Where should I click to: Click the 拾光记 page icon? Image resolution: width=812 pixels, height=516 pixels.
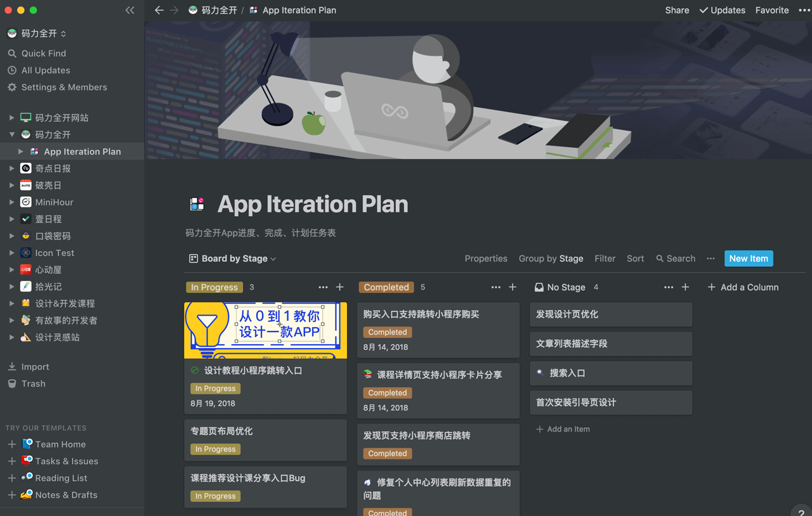click(x=26, y=287)
